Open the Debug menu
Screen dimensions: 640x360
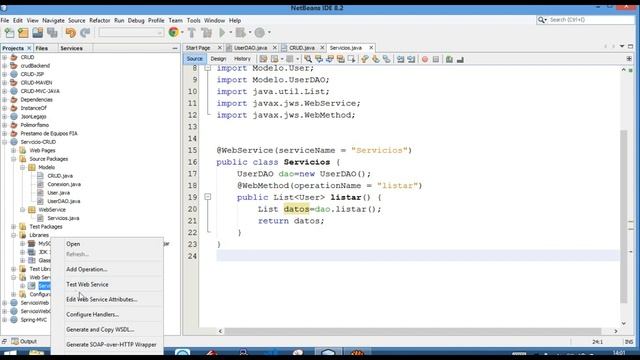(136, 20)
